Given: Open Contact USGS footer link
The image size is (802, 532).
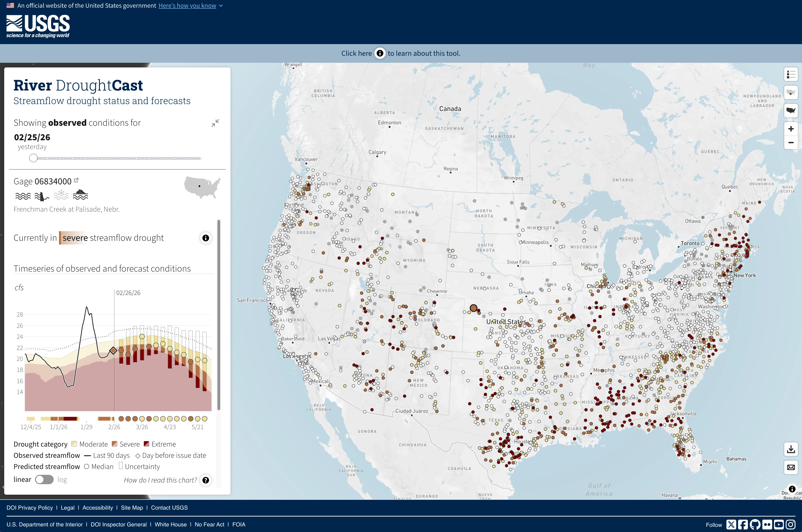Looking at the screenshot, I should (169, 507).
